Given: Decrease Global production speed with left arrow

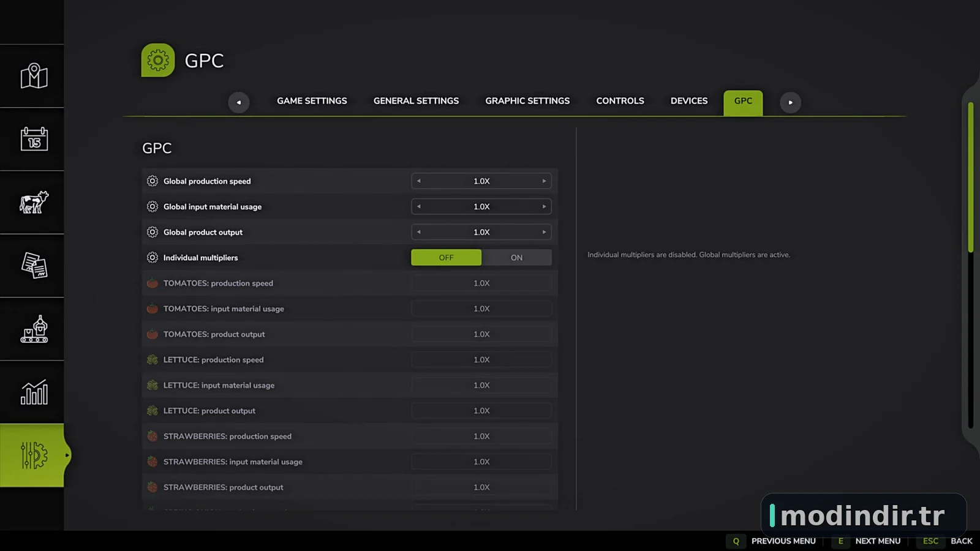Looking at the screenshot, I should pyautogui.click(x=419, y=181).
